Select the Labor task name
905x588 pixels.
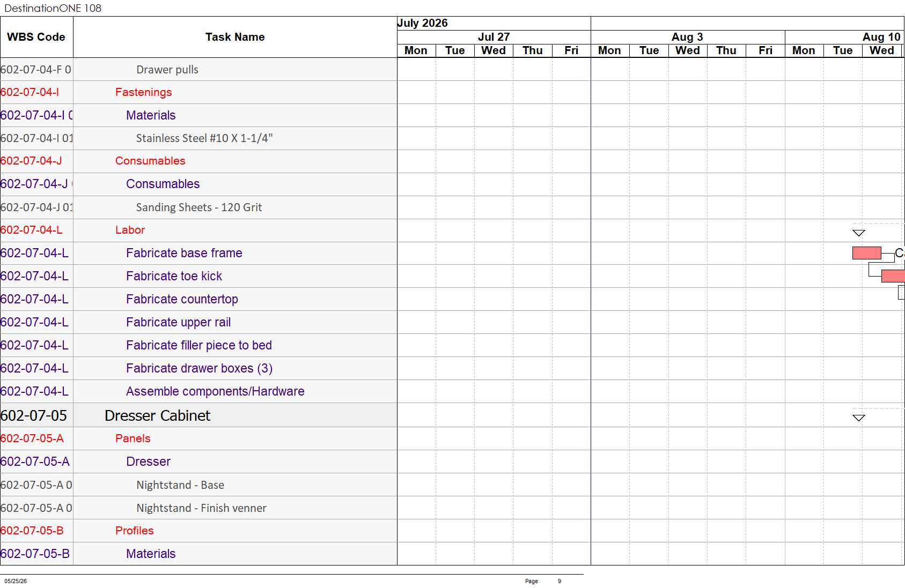coord(130,230)
